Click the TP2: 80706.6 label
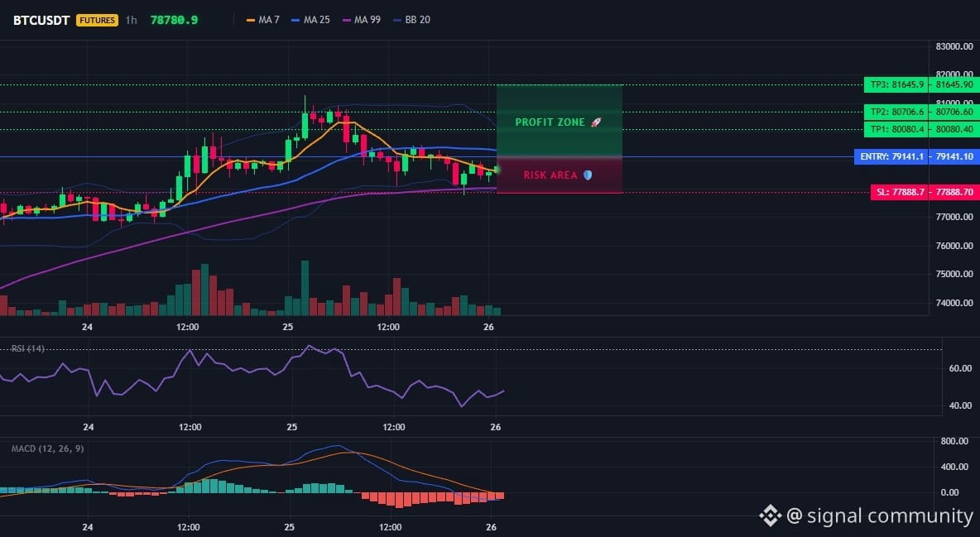Viewport: 980px width, 537px height. [x=896, y=112]
